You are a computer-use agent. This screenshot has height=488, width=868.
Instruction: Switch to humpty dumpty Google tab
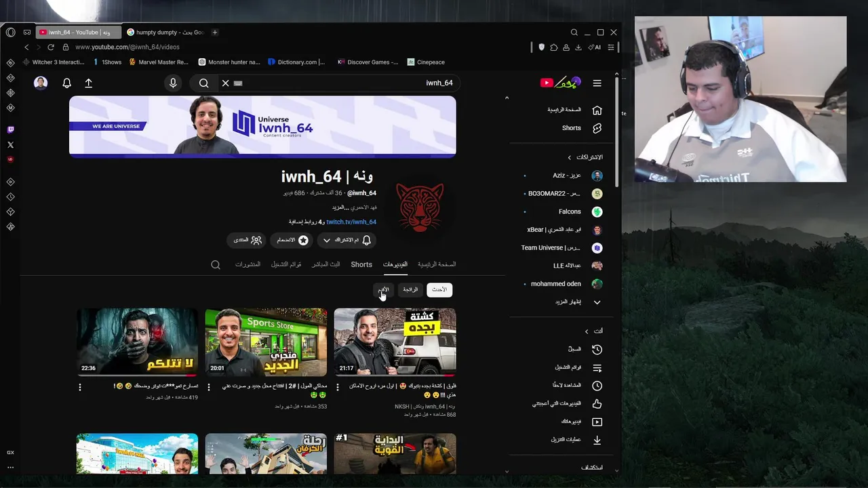pos(165,32)
